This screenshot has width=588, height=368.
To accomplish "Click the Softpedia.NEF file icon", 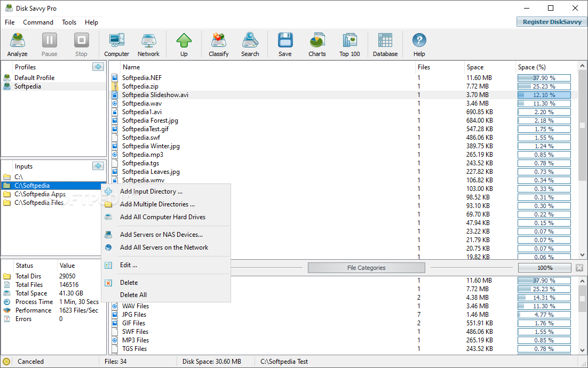I will (x=115, y=78).
